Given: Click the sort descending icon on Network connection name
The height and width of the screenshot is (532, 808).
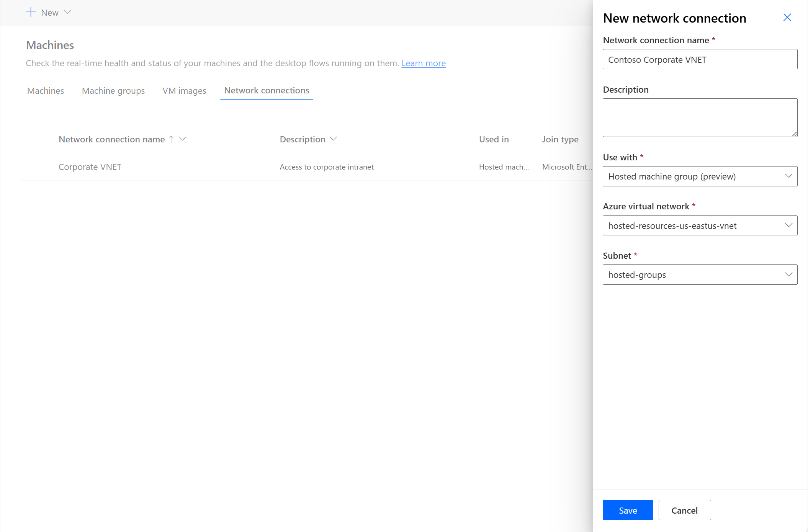Looking at the screenshot, I should click(183, 139).
